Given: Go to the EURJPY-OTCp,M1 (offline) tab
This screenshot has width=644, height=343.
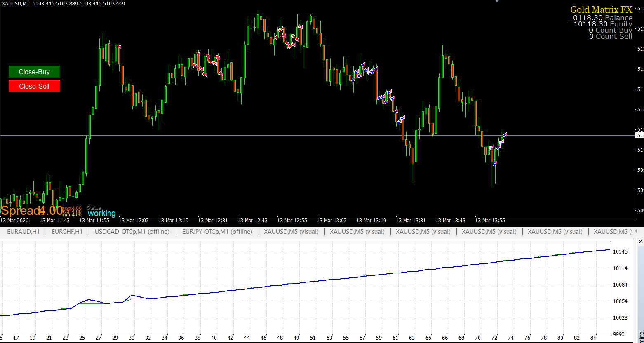Looking at the screenshot, I should pyautogui.click(x=217, y=232).
